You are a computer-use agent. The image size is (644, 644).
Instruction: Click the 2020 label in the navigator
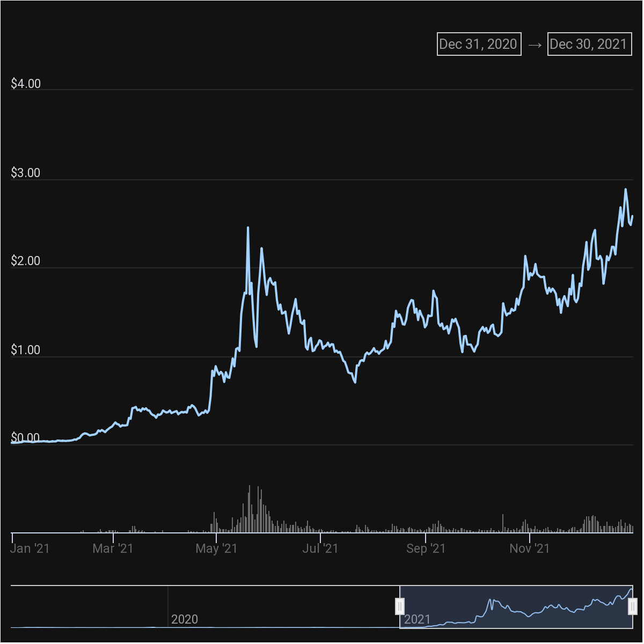(x=184, y=619)
